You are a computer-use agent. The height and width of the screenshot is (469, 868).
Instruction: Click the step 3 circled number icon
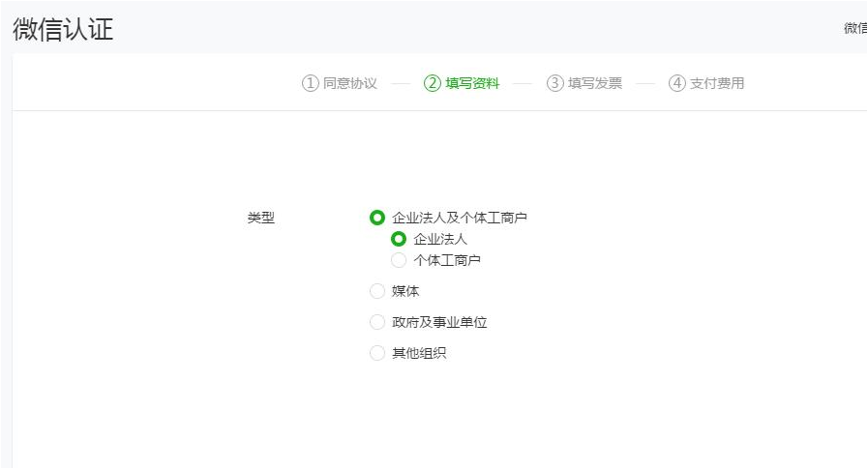(554, 83)
